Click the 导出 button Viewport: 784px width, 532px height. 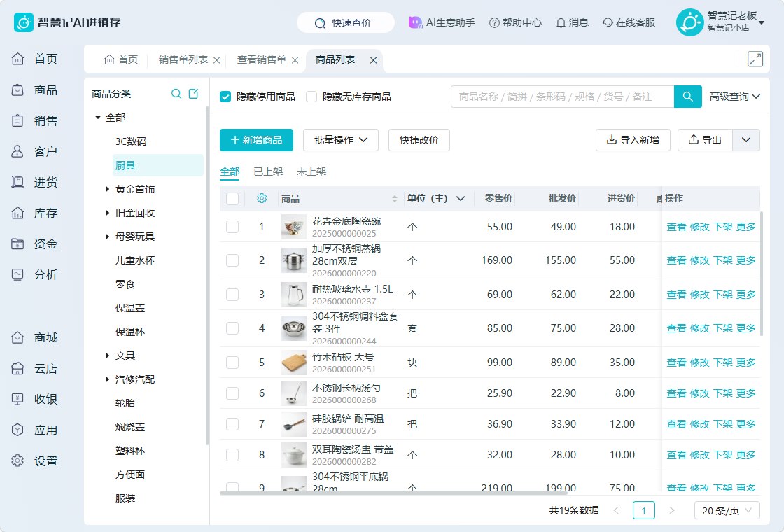pos(706,140)
